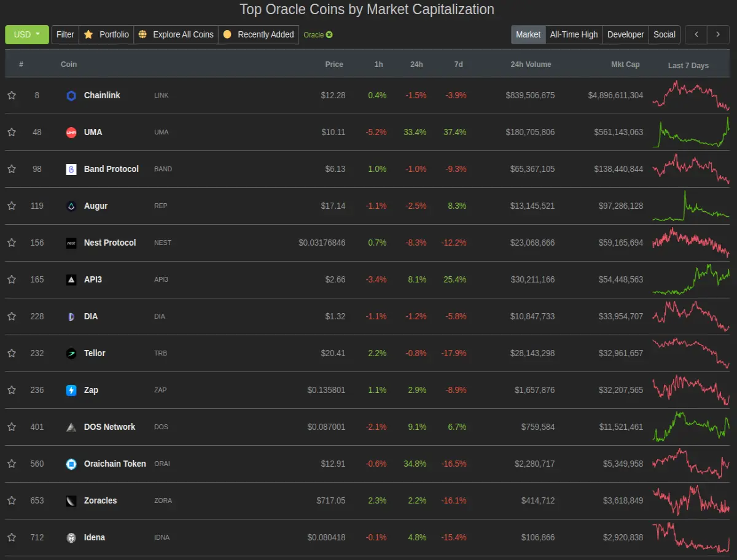Sort by the Price column header
Image resolution: width=737 pixels, height=560 pixels.
coord(334,64)
